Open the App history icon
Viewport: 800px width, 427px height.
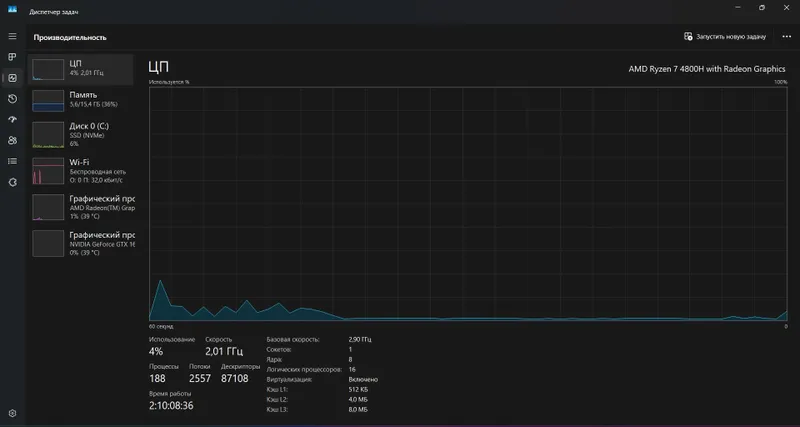click(12, 99)
